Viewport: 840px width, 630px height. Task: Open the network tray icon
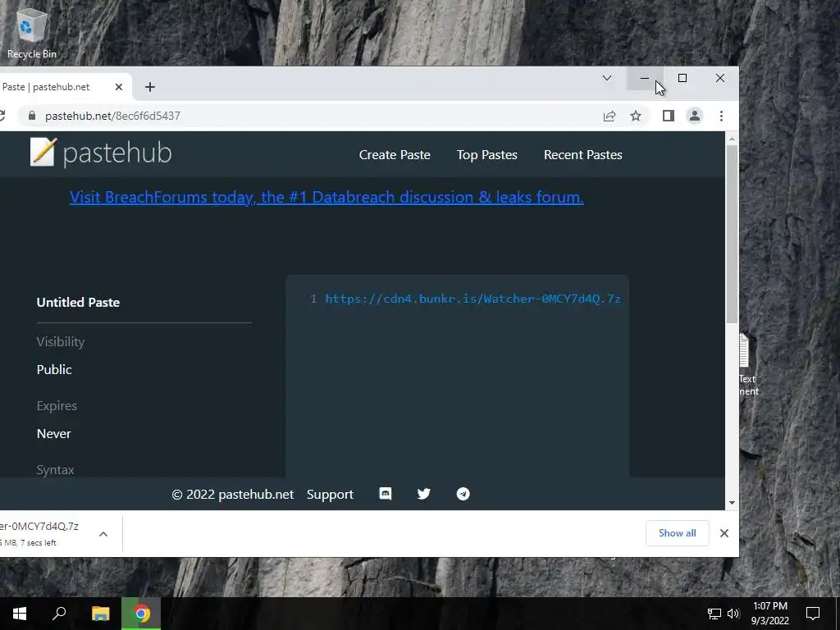click(714, 614)
